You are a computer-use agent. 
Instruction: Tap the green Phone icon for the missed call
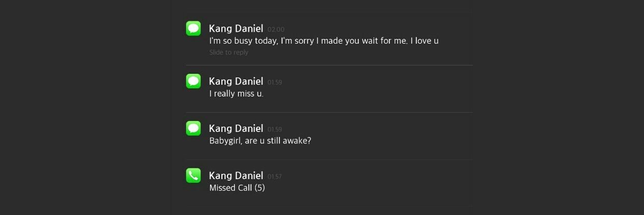[x=193, y=176]
